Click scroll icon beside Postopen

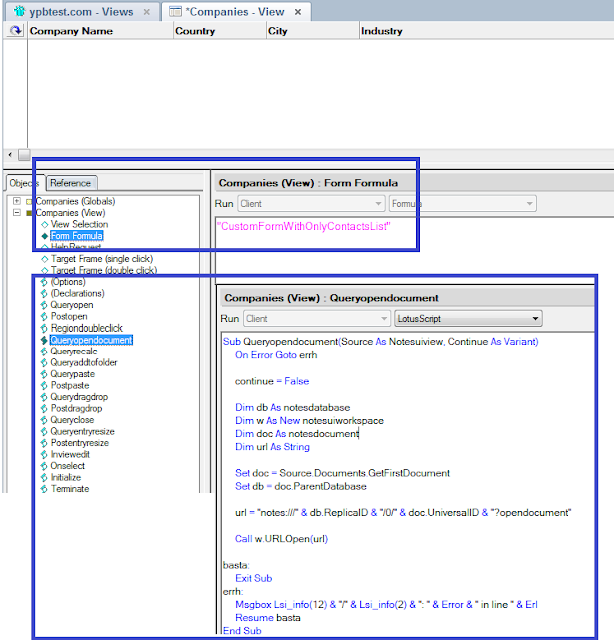[x=44, y=316]
